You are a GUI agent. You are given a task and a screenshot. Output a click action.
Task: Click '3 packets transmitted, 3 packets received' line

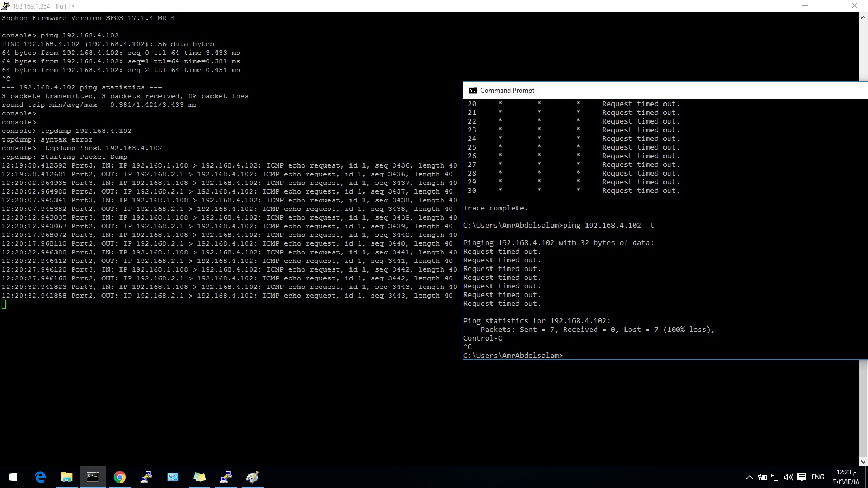pos(125,96)
